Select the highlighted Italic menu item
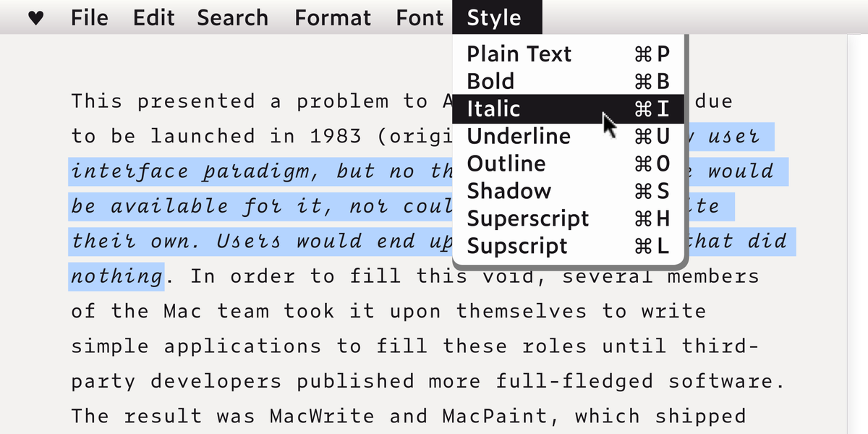868x434 pixels. point(569,109)
